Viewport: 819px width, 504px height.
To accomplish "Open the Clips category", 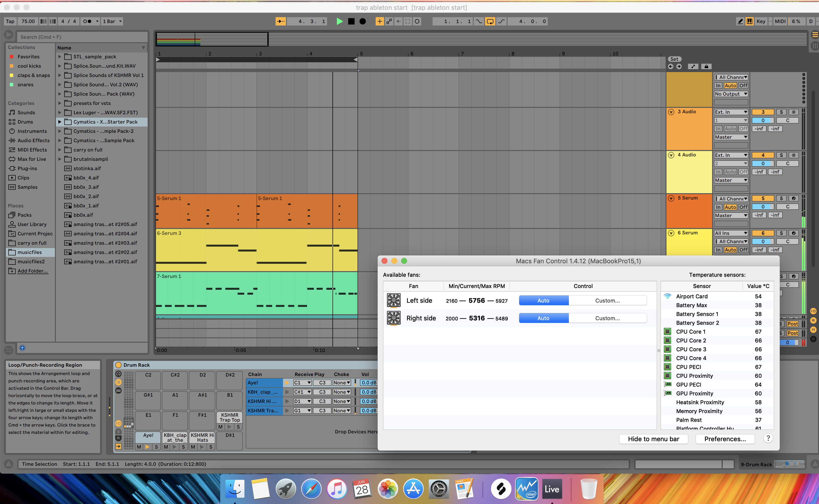I will (x=23, y=178).
